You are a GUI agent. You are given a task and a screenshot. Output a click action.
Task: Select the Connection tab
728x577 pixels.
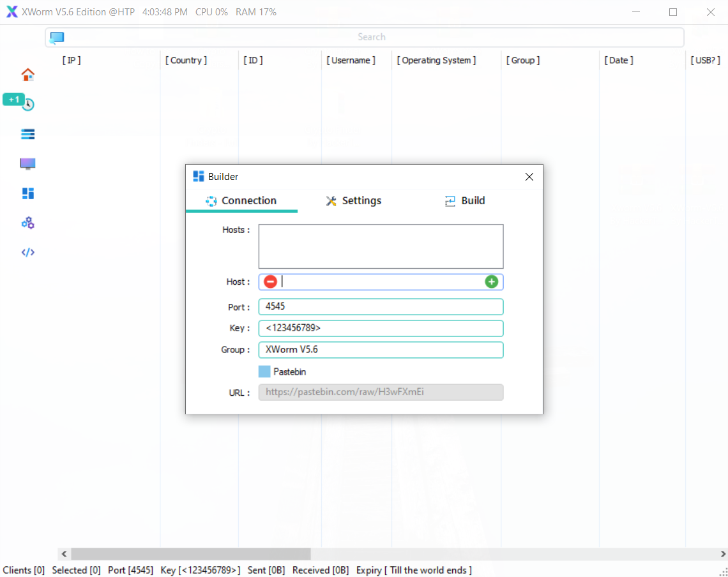[241, 200]
